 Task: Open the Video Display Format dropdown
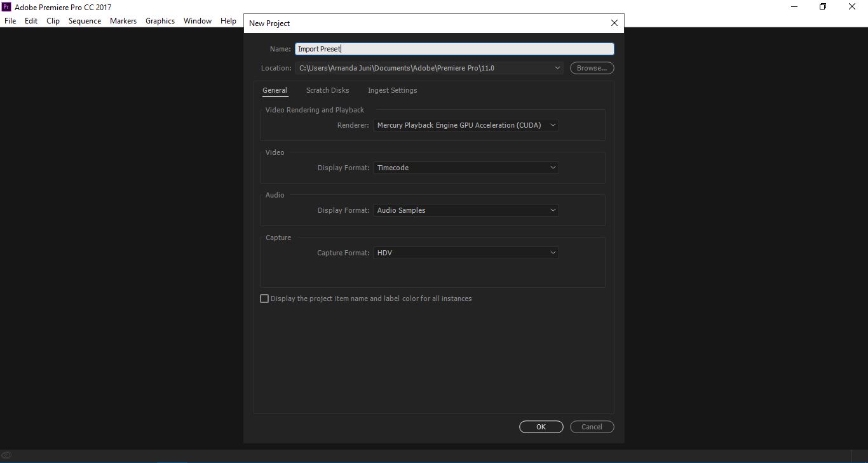click(466, 168)
